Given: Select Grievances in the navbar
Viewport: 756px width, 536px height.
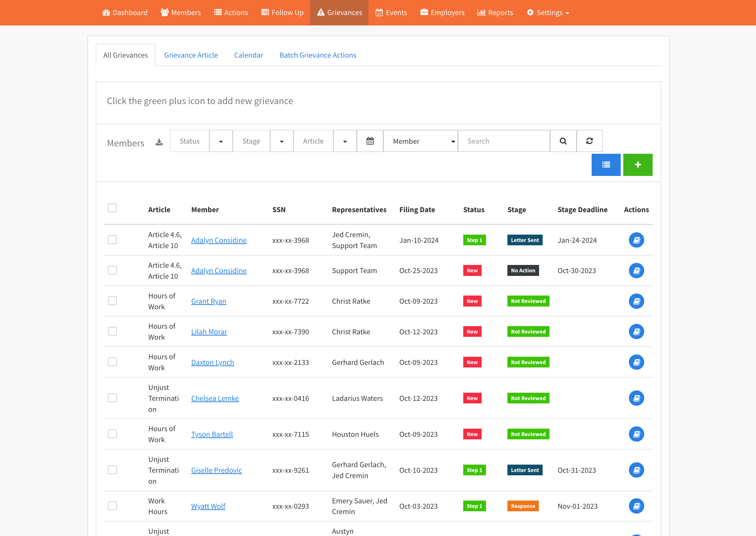Looking at the screenshot, I should tap(339, 12).
